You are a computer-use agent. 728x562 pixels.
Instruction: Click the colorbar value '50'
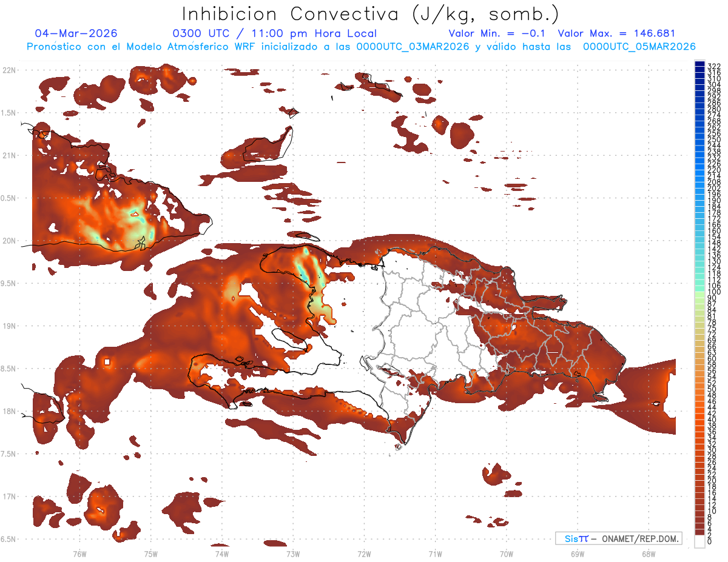pos(712,389)
